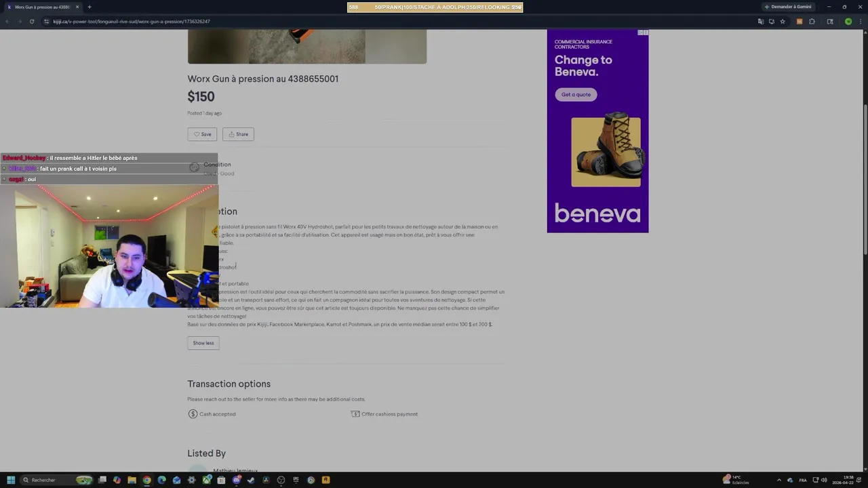
Task: Open Discord from the taskbar
Action: pos(236,480)
